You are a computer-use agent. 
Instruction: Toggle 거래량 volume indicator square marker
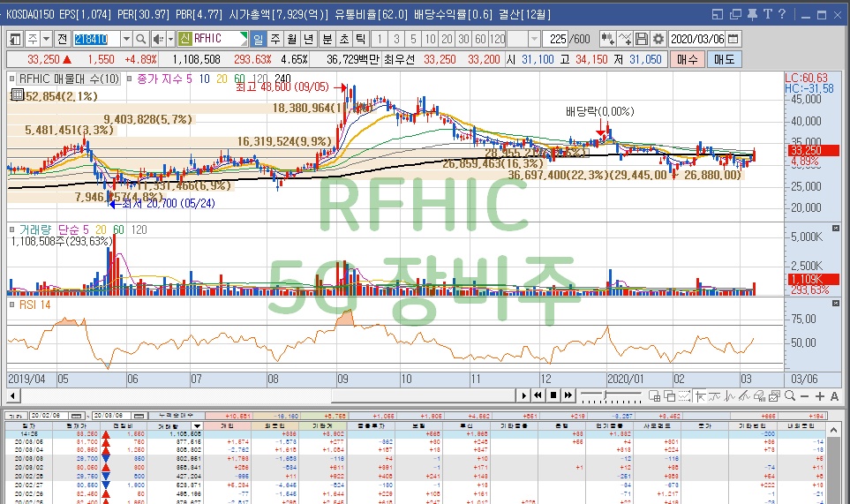pyautogui.click(x=12, y=229)
